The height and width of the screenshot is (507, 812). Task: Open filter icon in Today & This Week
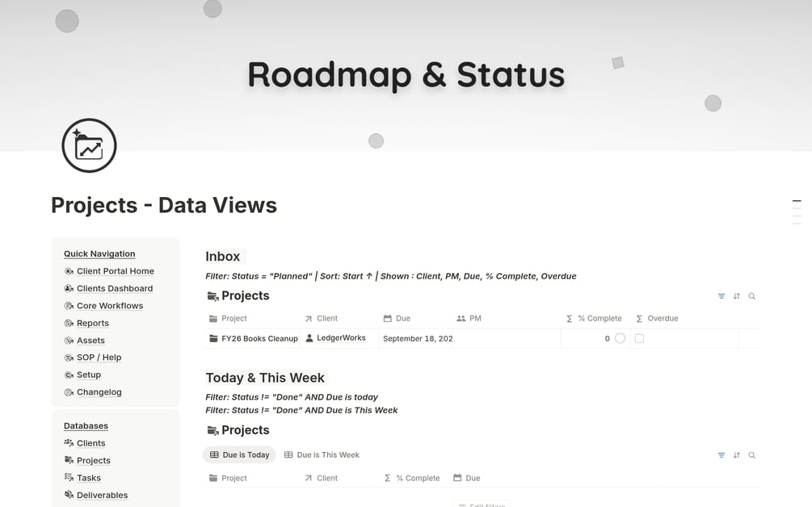(x=722, y=455)
